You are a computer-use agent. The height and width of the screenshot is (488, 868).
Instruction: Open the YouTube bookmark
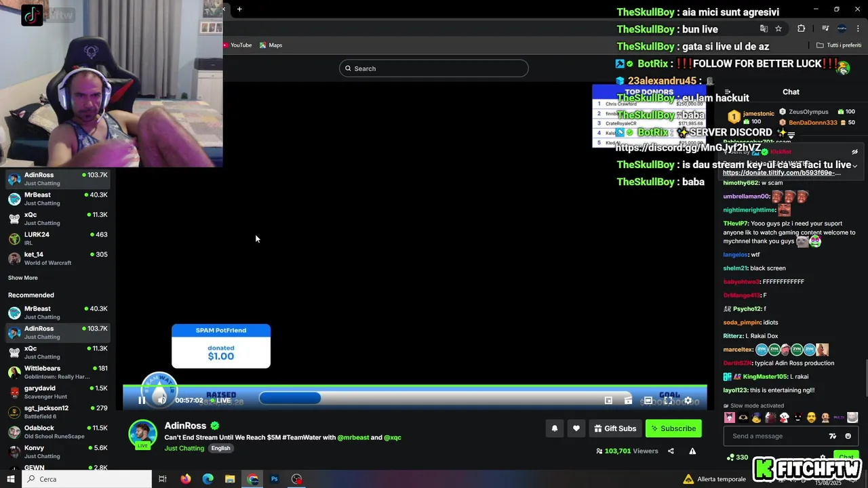(x=237, y=45)
